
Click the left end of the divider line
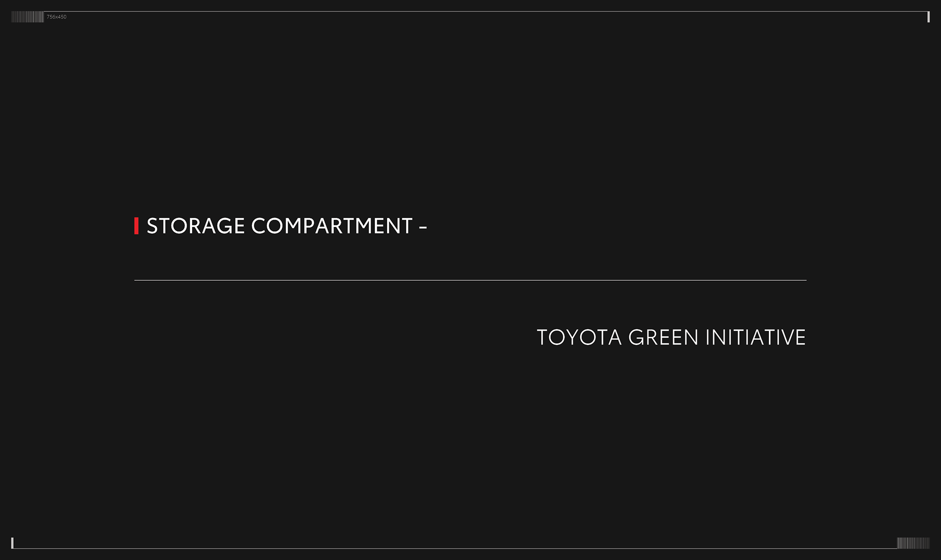[x=136, y=280]
